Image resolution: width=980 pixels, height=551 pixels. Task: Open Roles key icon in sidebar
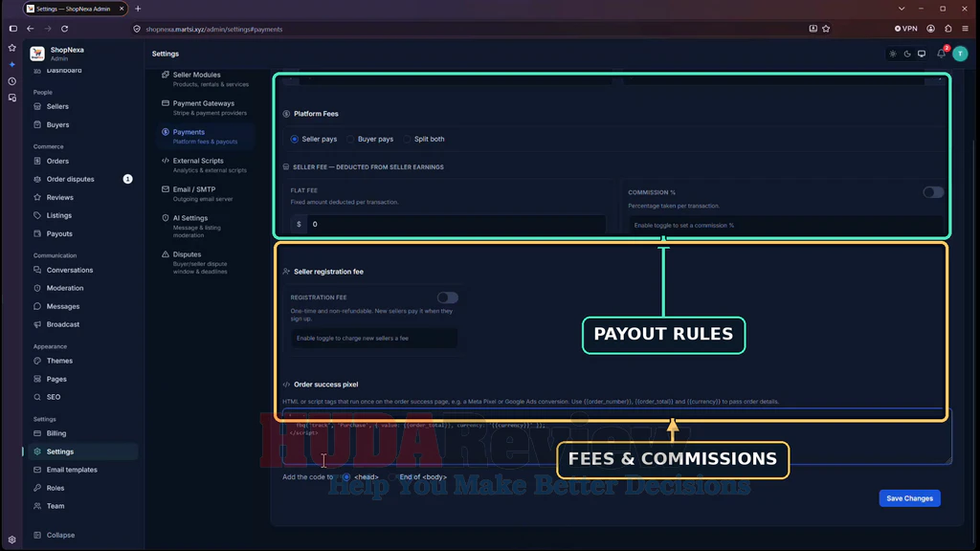point(37,488)
